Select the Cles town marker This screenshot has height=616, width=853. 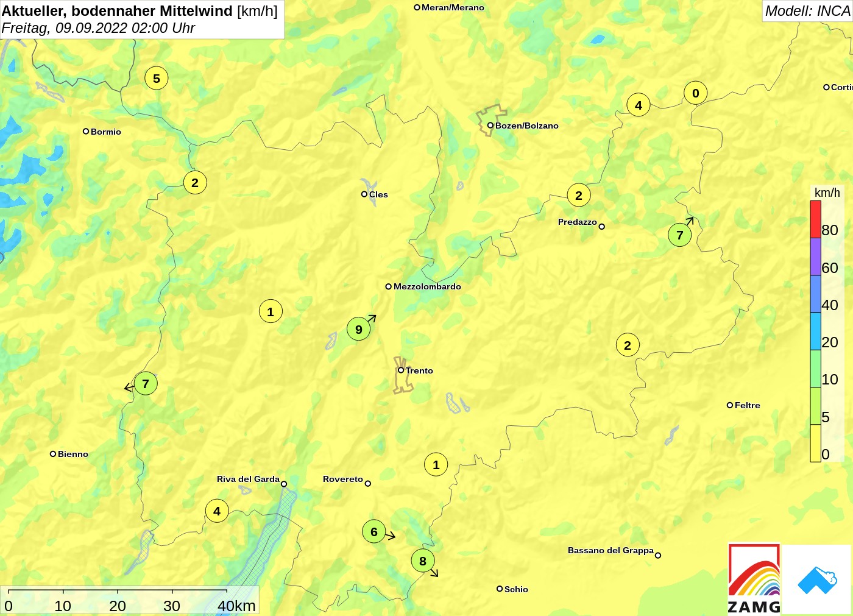(x=364, y=194)
